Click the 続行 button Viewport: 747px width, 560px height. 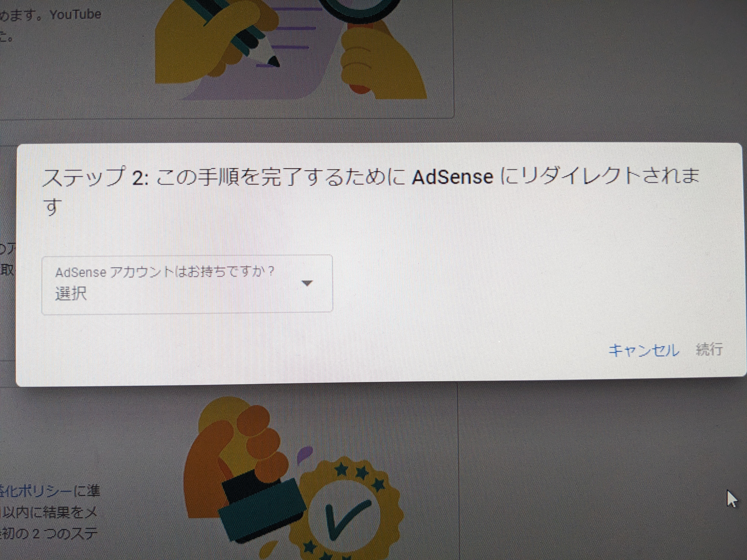coord(709,349)
